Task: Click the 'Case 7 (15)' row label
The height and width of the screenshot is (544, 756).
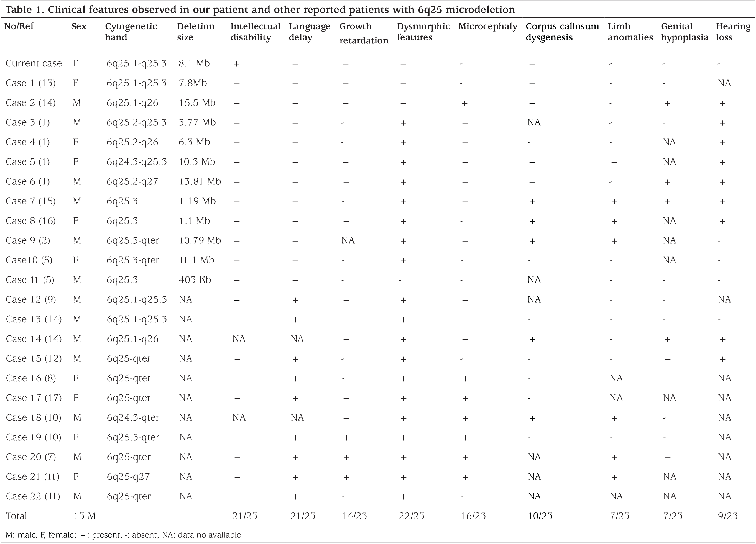Action: coord(31,201)
